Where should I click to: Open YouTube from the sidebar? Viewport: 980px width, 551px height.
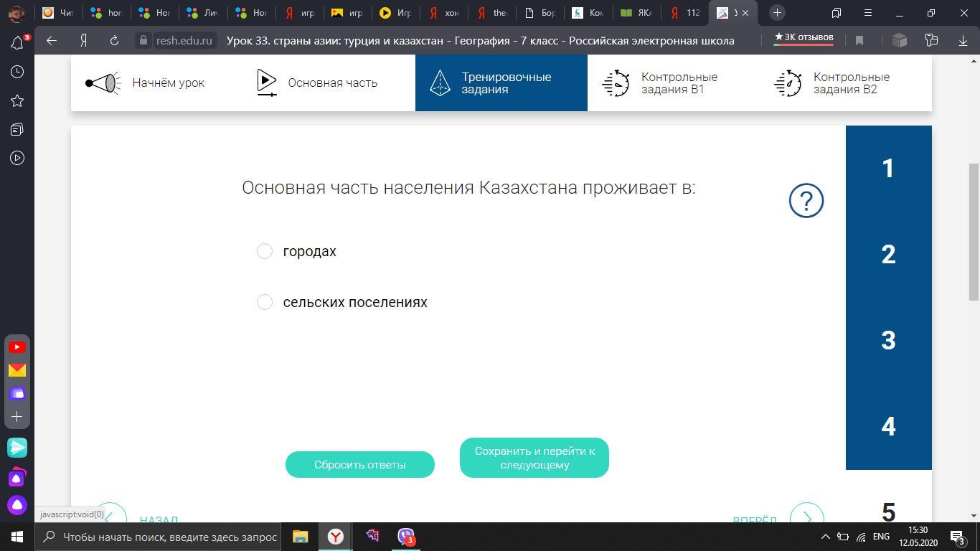pos(17,347)
